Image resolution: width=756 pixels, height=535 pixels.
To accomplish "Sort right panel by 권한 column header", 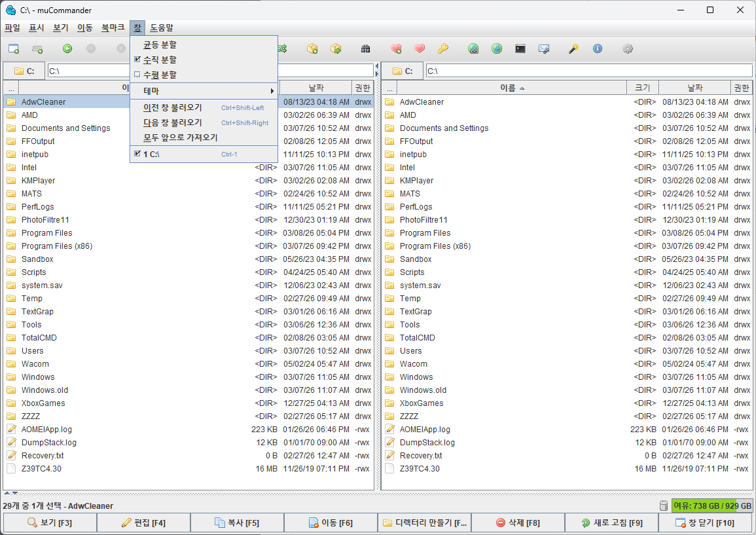I will coord(742,88).
